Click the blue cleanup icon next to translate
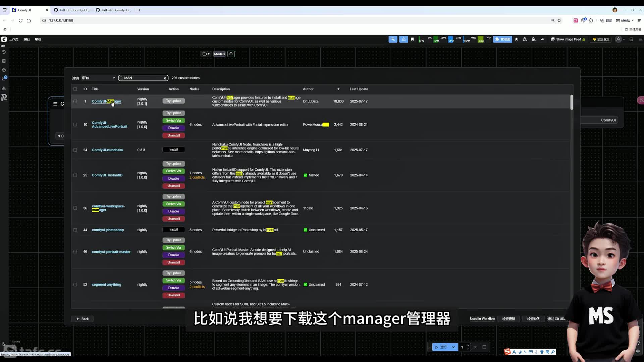Viewport: 644px width, 362px height. pos(404,39)
